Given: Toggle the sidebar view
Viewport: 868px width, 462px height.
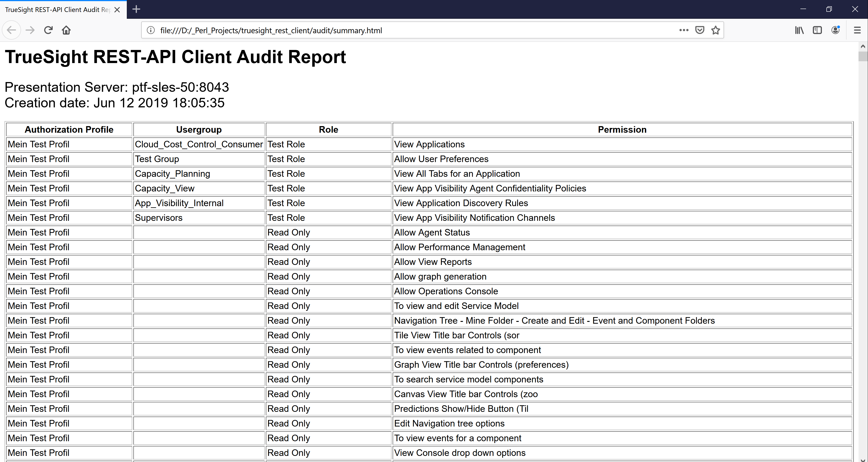Looking at the screenshot, I should [x=817, y=30].
